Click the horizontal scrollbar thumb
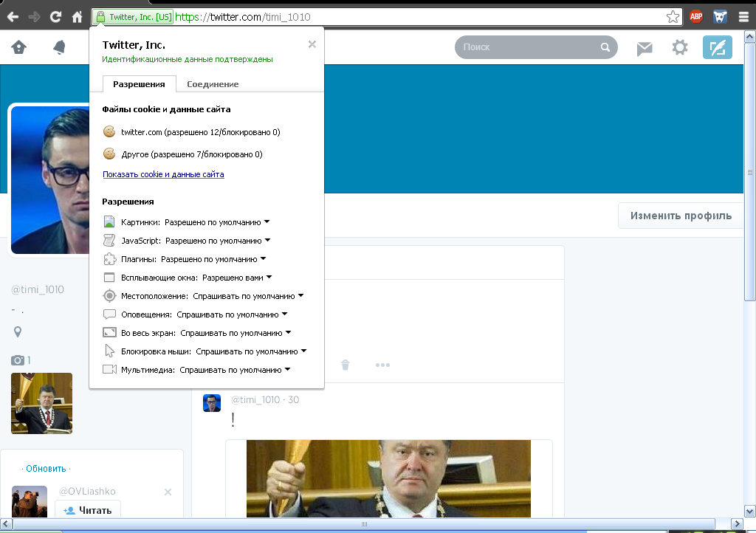756x533 pixels. tap(363, 524)
